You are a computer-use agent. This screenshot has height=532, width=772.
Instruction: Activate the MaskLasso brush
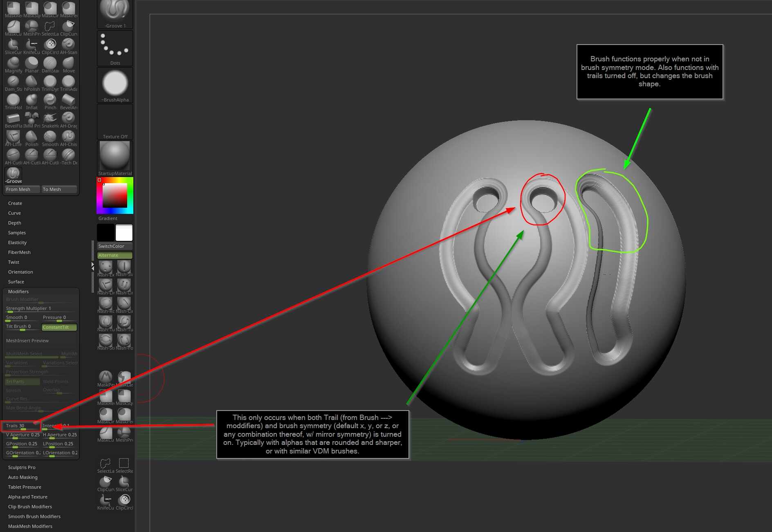click(124, 379)
